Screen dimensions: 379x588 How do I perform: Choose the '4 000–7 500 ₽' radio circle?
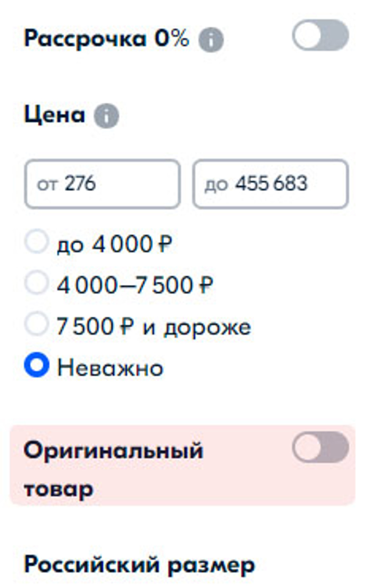click(x=36, y=284)
